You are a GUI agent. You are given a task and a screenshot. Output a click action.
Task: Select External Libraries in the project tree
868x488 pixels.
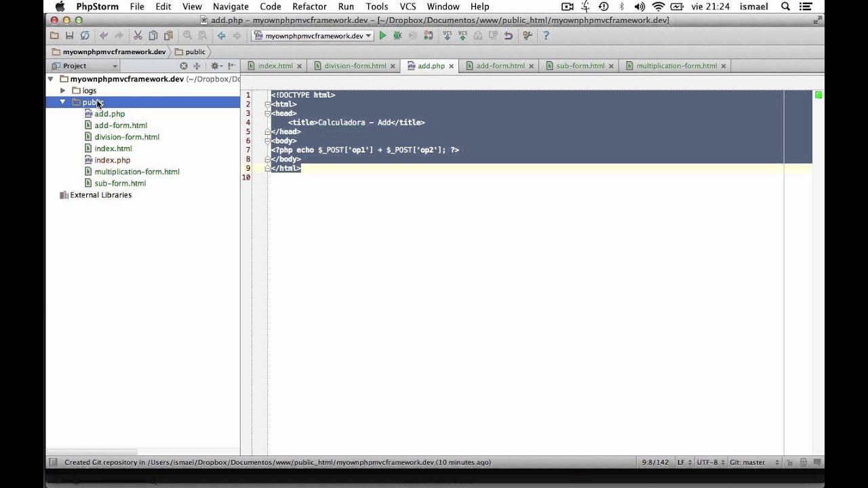[x=101, y=195]
